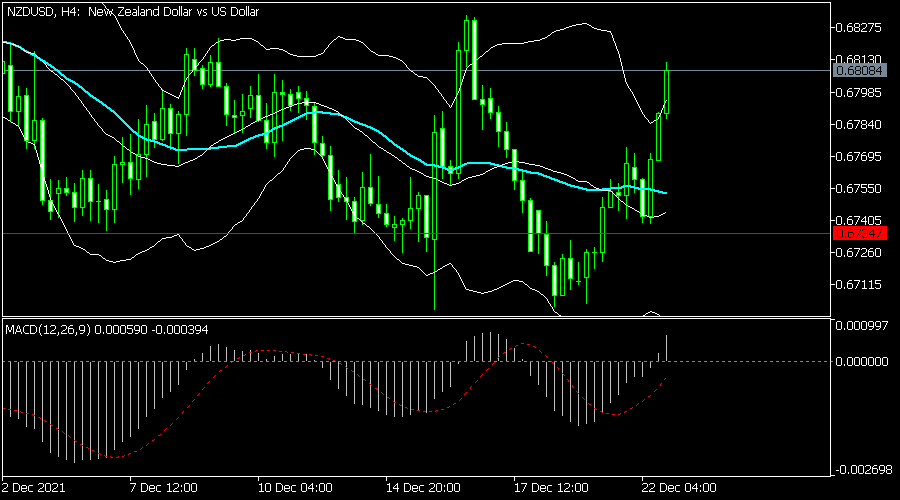Click the 14 Dec 20:00 time label
900x500 pixels.
click(x=423, y=488)
